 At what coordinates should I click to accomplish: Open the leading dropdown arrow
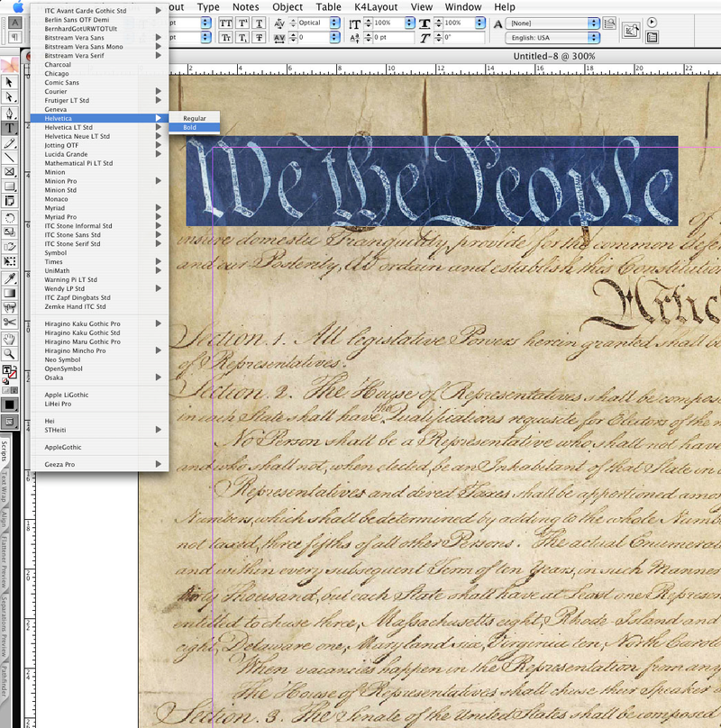pos(205,37)
